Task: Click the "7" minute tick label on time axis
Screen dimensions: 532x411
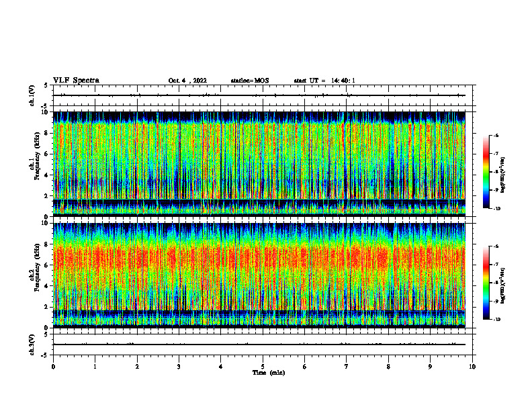Action: (347, 367)
